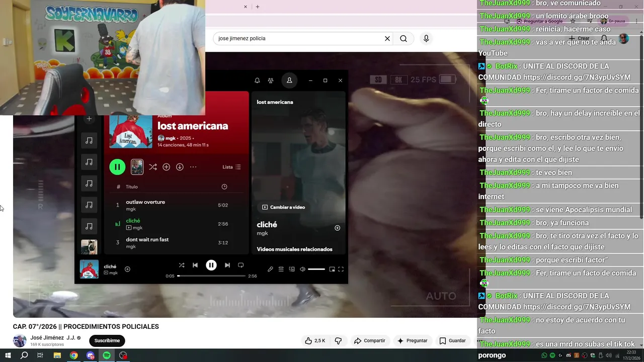Switch to Chrome from taskbar
This screenshot has height=362, width=644.
(74, 355)
